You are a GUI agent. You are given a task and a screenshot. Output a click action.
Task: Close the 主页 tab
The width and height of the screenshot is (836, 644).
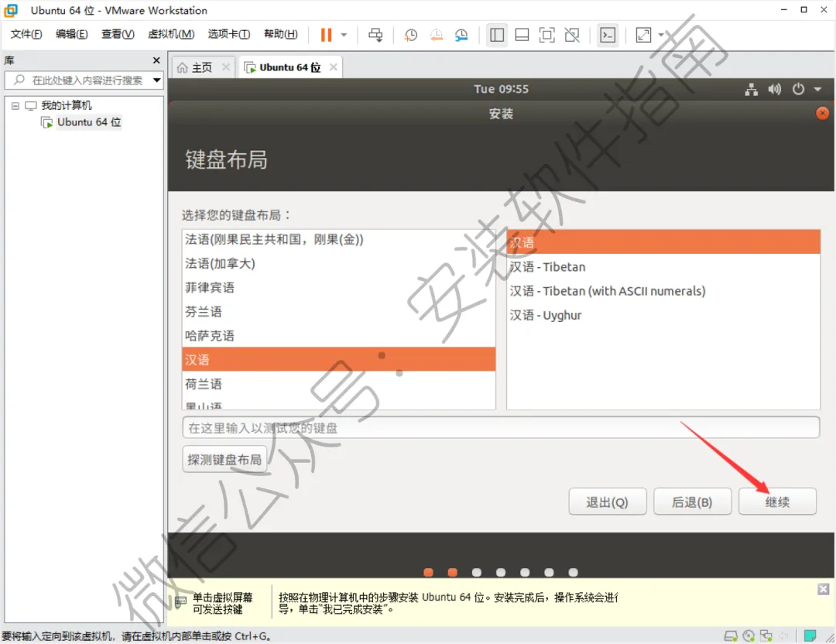(x=226, y=67)
